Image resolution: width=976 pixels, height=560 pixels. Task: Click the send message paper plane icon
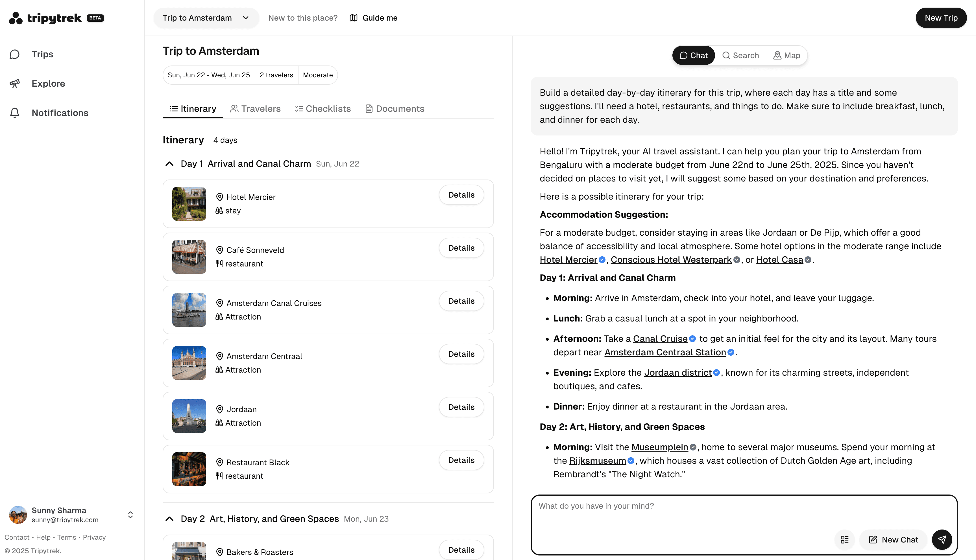pyautogui.click(x=941, y=540)
